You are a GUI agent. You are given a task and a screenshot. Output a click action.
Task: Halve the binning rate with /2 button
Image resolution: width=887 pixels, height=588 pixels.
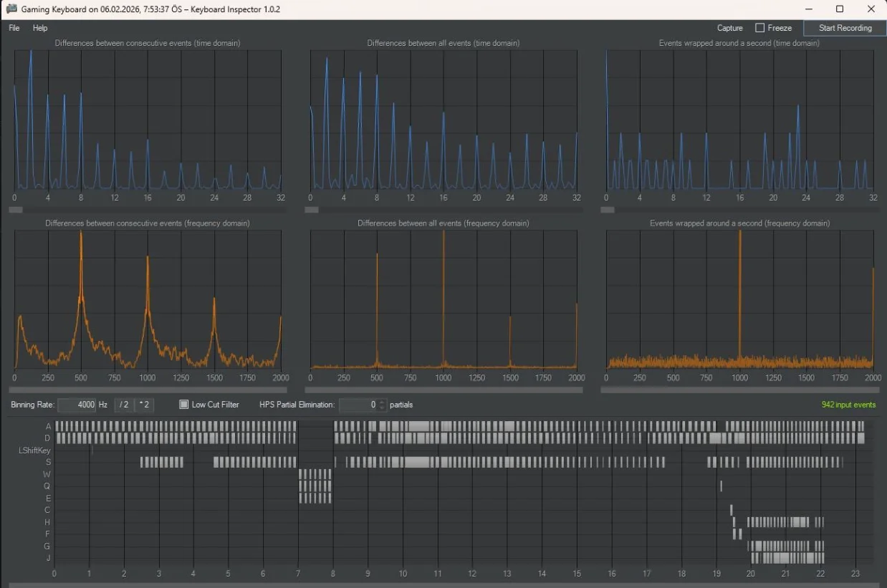click(124, 405)
